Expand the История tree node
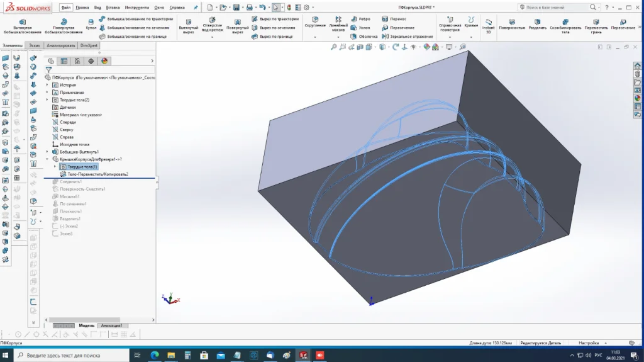Image resolution: width=644 pixels, height=362 pixels. pyautogui.click(x=47, y=85)
